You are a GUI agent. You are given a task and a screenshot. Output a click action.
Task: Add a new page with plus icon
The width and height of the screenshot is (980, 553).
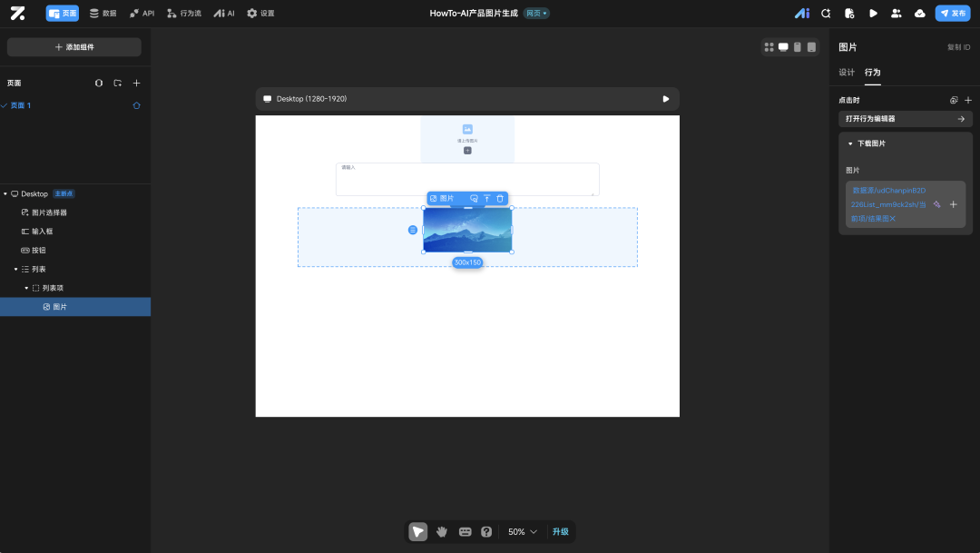pyautogui.click(x=136, y=84)
